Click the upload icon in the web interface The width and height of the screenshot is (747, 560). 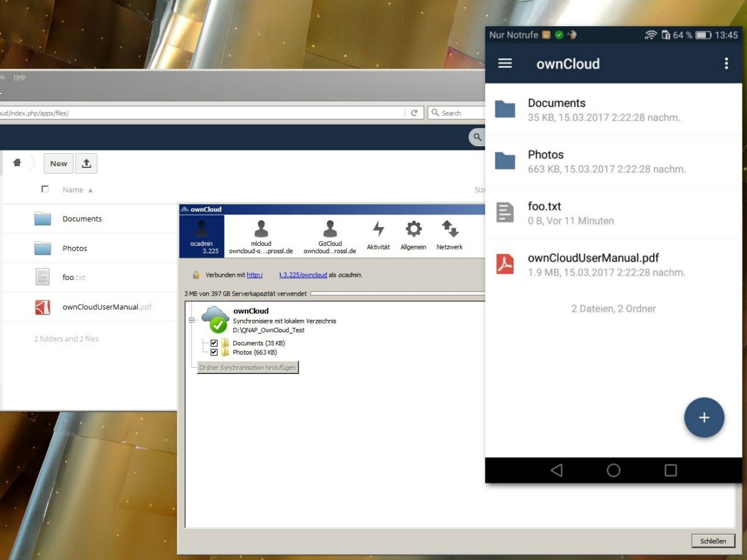86,163
